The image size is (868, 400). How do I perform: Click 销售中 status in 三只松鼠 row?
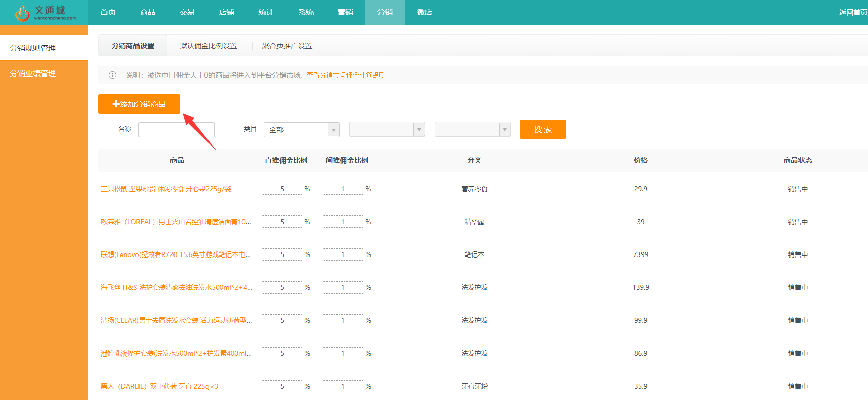tap(797, 189)
